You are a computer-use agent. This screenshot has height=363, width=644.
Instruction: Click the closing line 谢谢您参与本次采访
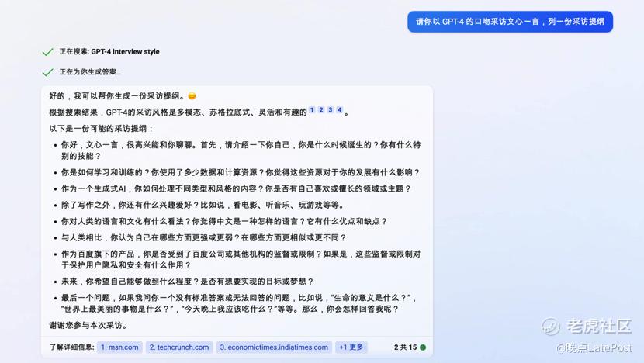[x=89, y=325]
